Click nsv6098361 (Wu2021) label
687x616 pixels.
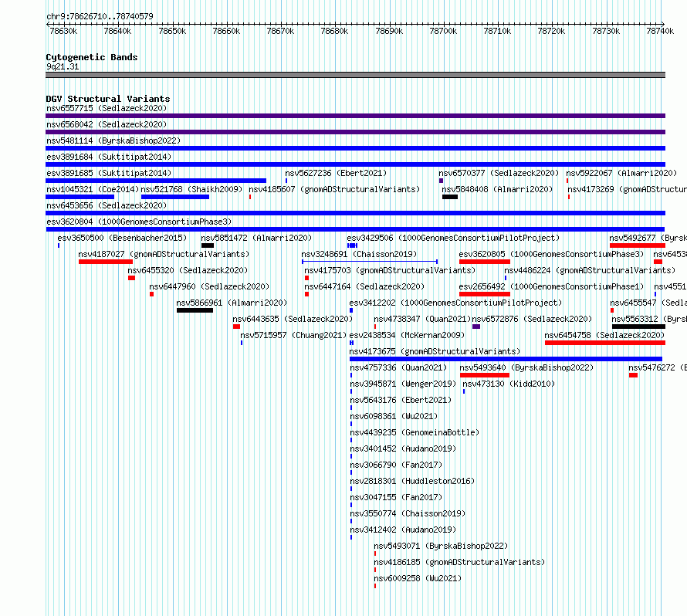tap(394, 416)
